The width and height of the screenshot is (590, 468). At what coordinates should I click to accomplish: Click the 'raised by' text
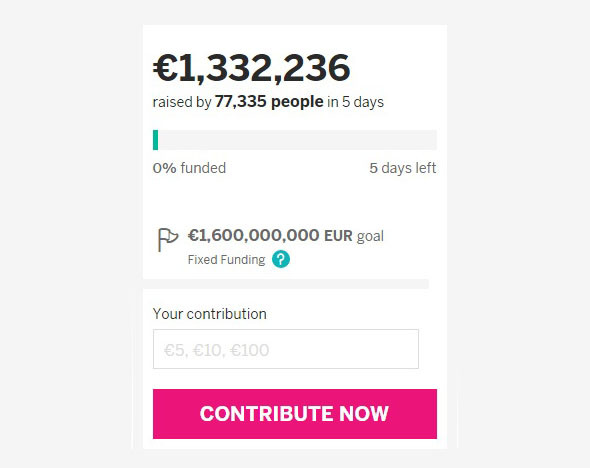(x=182, y=102)
